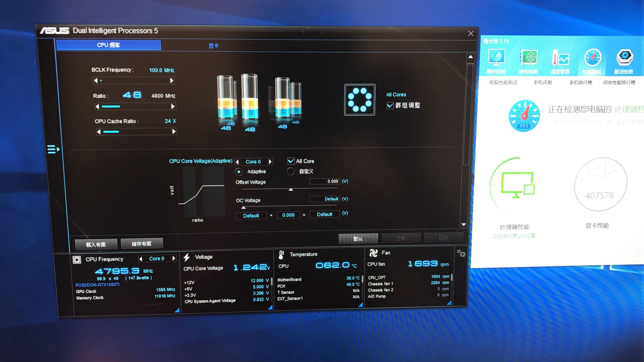Click the Fan panel fan icon
The height and width of the screenshot is (362, 644).
pos(373,253)
